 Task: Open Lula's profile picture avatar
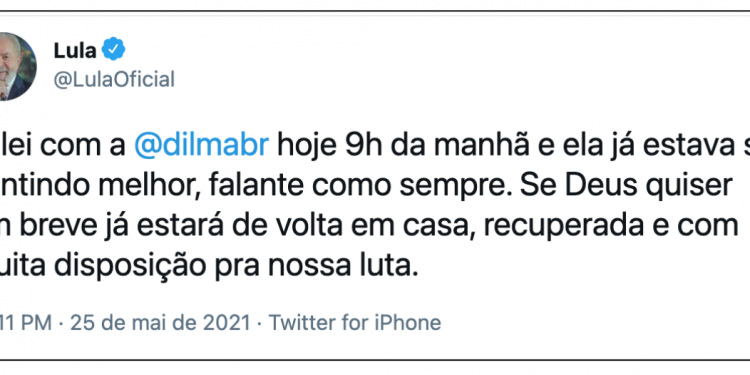click(17, 66)
